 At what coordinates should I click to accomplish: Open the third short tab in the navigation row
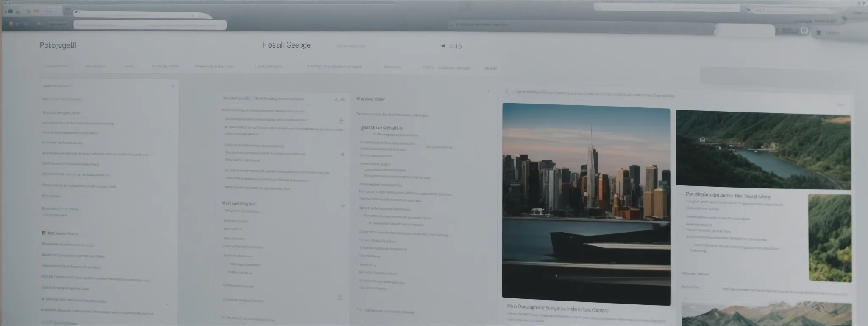pyautogui.click(x=129, y=66)
